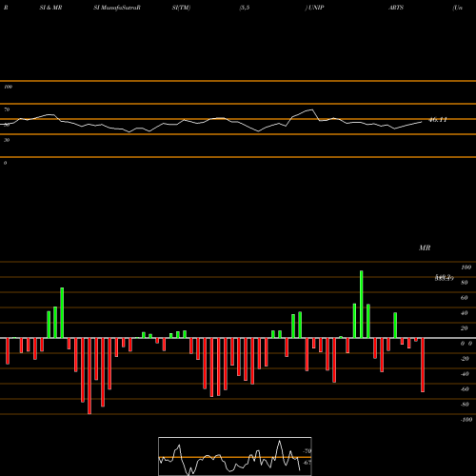Screen dimensions: 476x476
Task: Select the longest red MR bar near -100
Action: 89,376
